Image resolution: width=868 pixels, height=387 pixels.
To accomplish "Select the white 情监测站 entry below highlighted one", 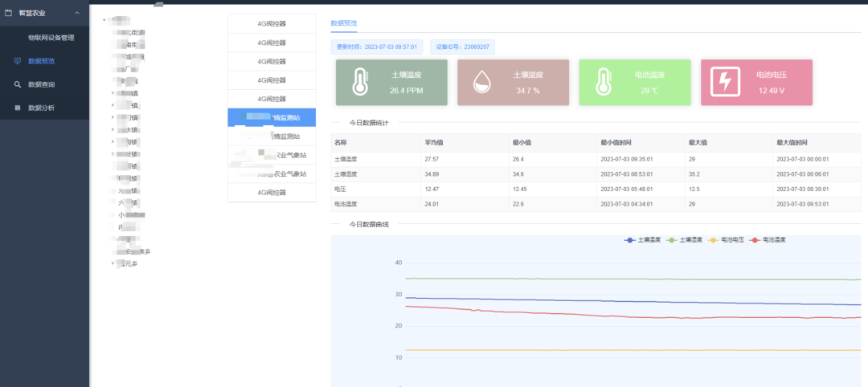I will pos(272,136).
